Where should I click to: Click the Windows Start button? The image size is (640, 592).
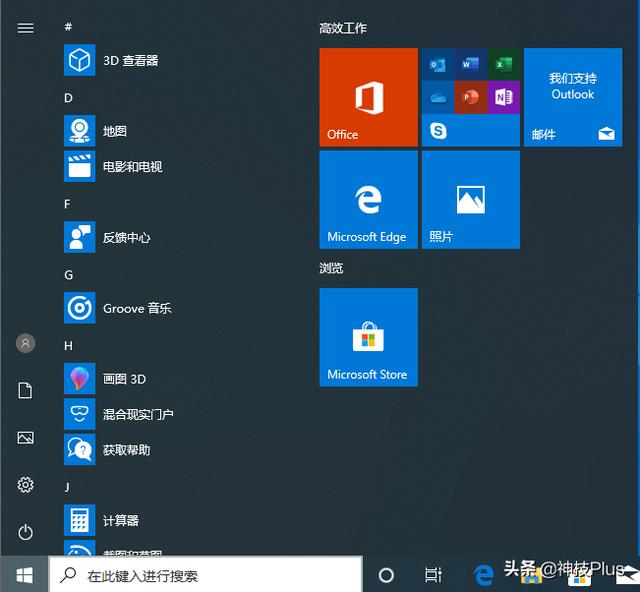(x=24, y=575)
